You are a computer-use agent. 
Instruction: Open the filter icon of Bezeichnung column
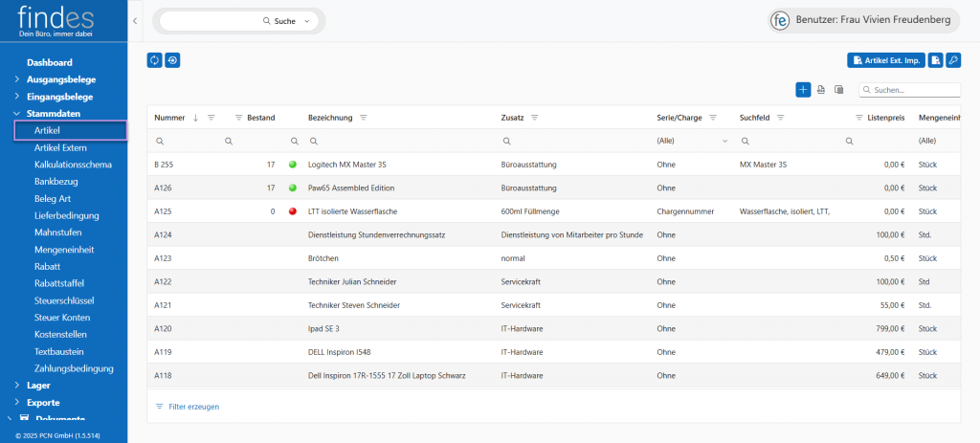364,118
